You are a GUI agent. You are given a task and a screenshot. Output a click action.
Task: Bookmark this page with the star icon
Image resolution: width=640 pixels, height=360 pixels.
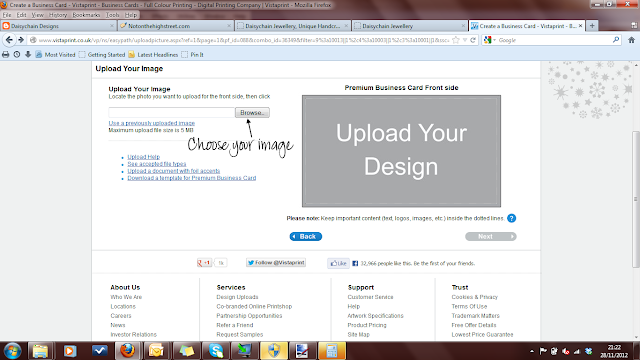(x=456, y=40)
